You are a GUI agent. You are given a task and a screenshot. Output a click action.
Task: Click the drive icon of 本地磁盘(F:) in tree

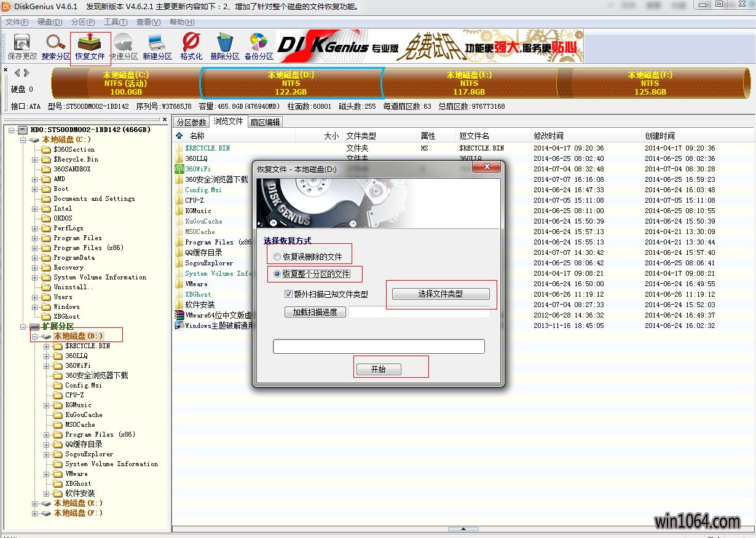click(46, 513)
